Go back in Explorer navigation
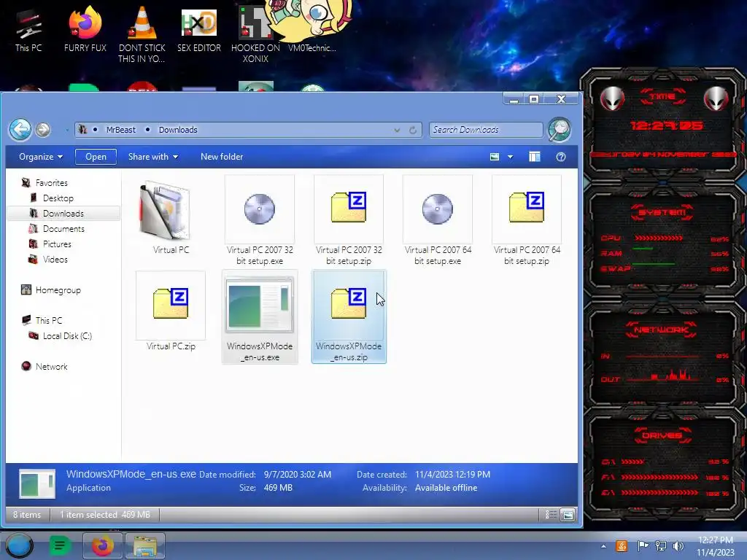 tap(20, 130)
